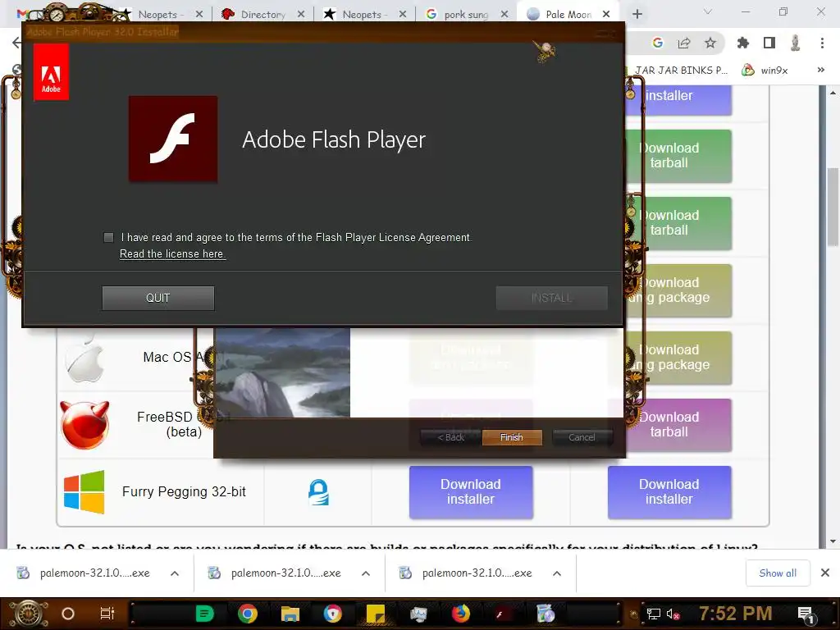Close the 'Directory' tab
Viewport: 840px width, 630px height.
coord(301,15)
